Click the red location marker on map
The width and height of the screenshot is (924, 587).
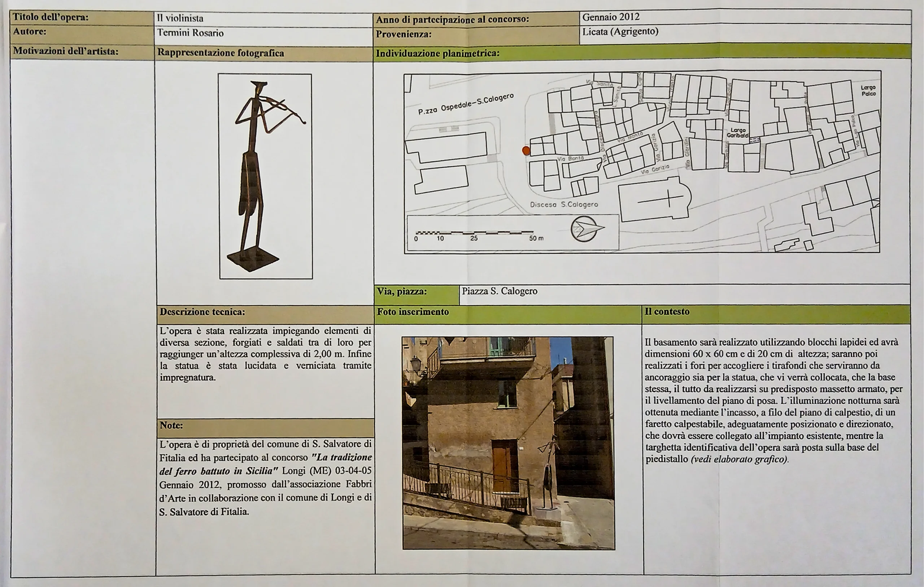[x=526, y=151]
